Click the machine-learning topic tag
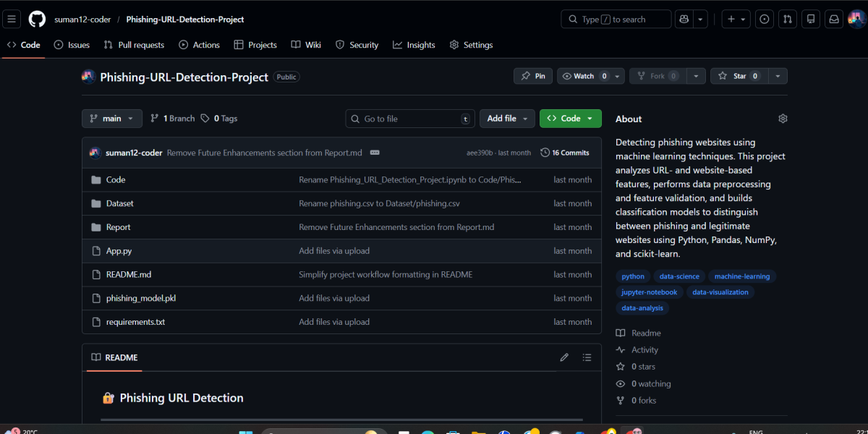This screenshot has height=434, width=868. tap(741, 276)
